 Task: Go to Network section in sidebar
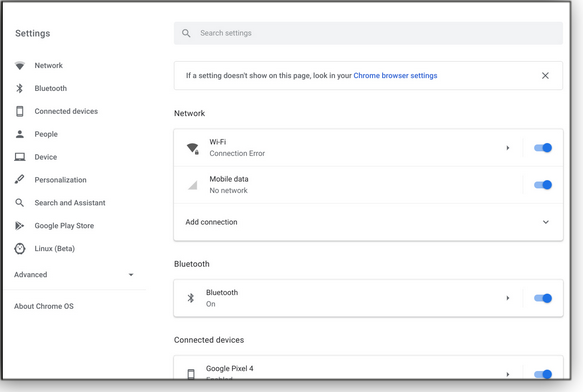[49, 65]
